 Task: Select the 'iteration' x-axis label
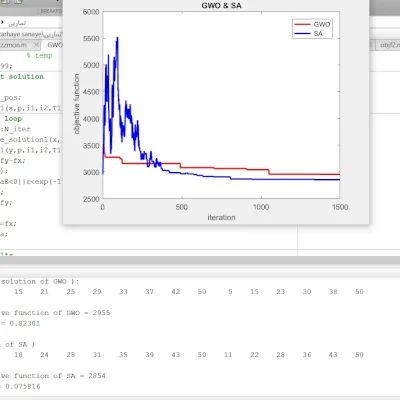[x=221, y=217]
